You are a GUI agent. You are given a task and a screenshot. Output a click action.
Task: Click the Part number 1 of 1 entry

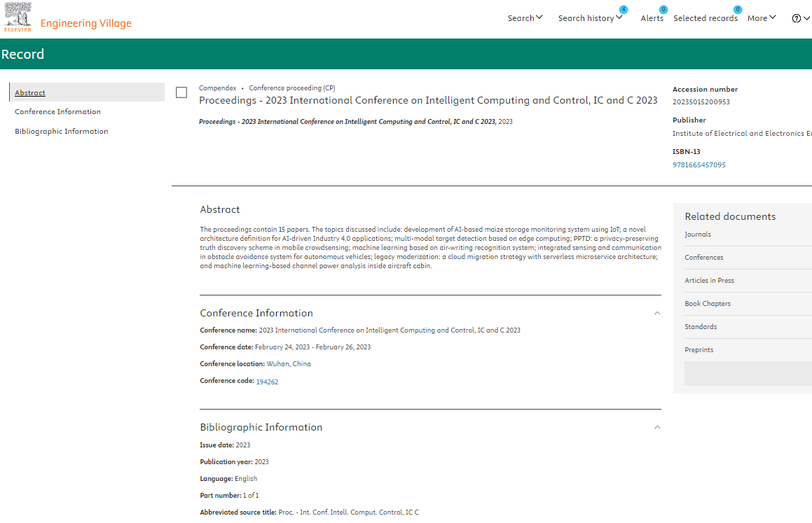tap(229, 495)
